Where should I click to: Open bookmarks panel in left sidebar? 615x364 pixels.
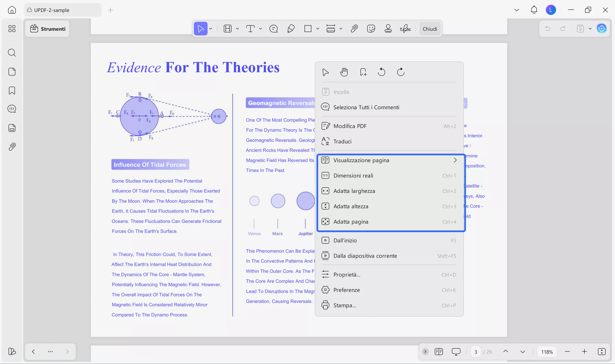point(12,90)
